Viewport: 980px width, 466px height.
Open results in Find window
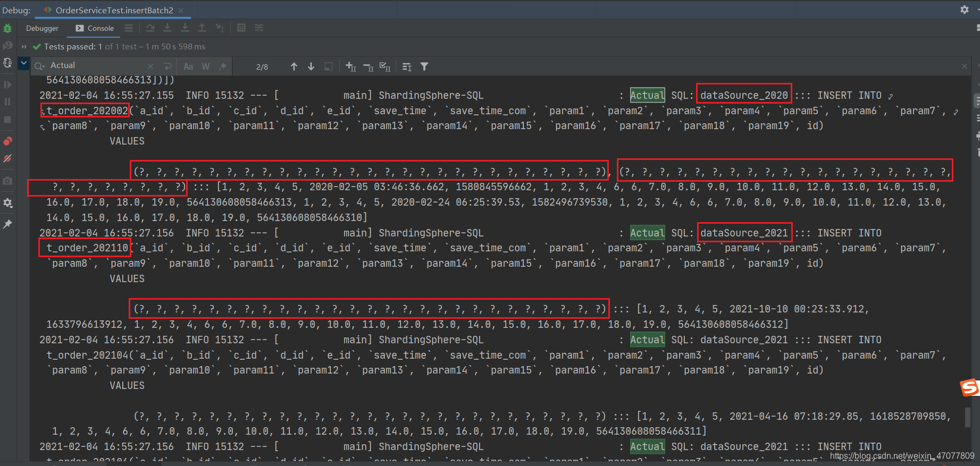pos(329,66)
